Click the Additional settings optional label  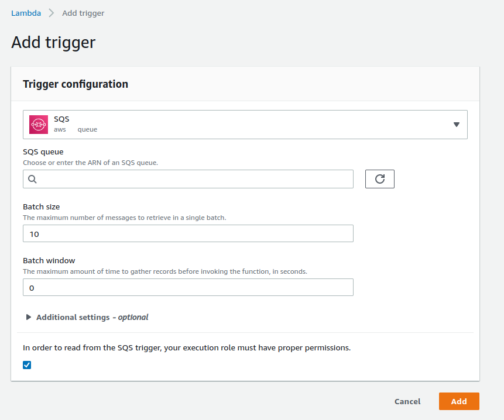(x=92, y=317)
